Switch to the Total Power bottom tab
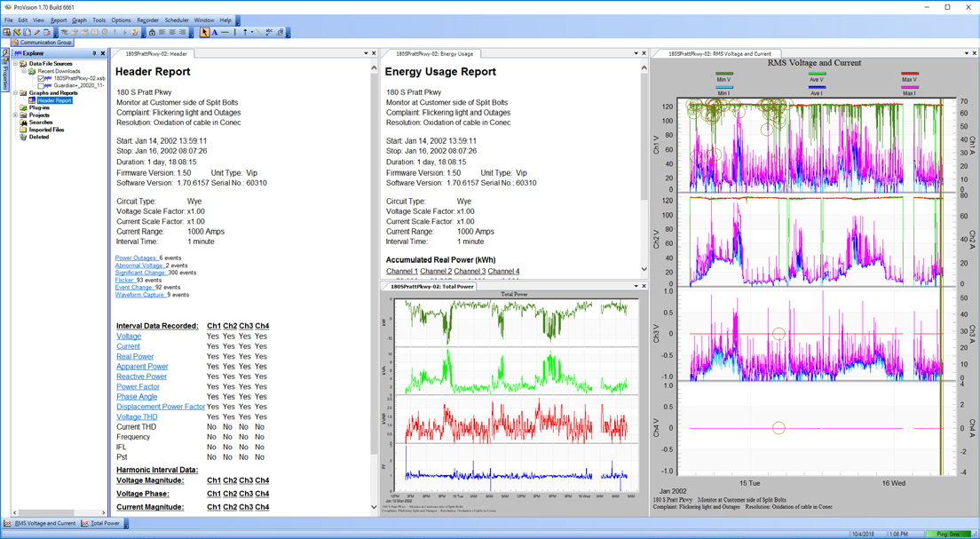The width and height of the screenshot is (980, 539). (x=105, y=524)
